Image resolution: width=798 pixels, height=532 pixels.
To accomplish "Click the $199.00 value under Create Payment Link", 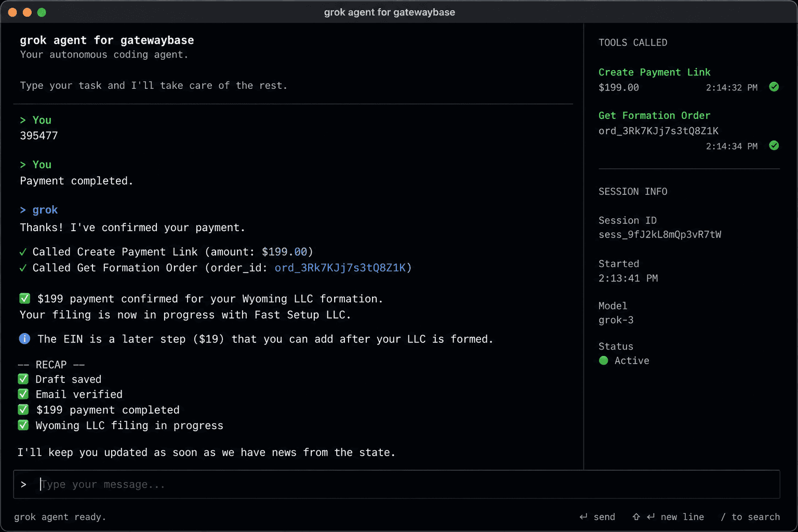I will tap(619, 87).
